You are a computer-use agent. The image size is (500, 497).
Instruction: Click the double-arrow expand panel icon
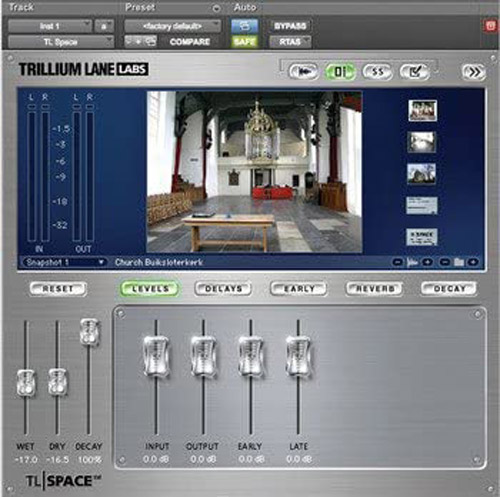474,72
